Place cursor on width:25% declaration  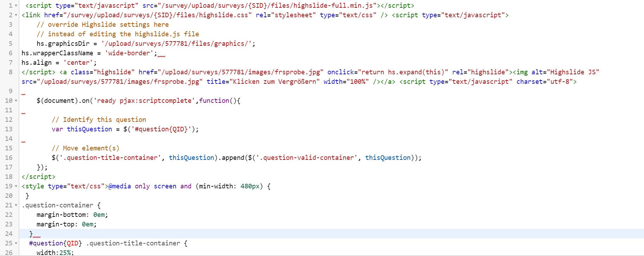55,252
